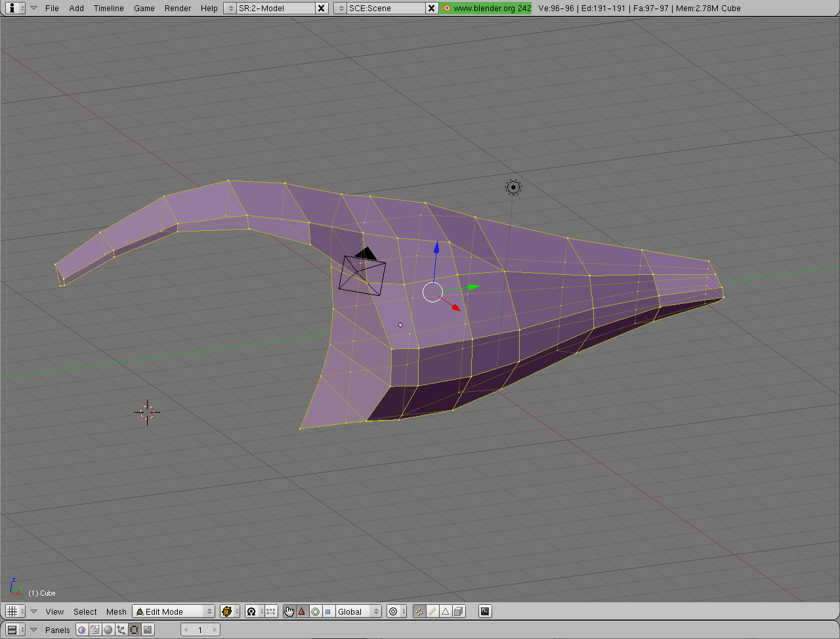Toggle the 3D transform manipulator hand
Image resolution: width=840 pixels, height=639 pixels.
(289, 611)
